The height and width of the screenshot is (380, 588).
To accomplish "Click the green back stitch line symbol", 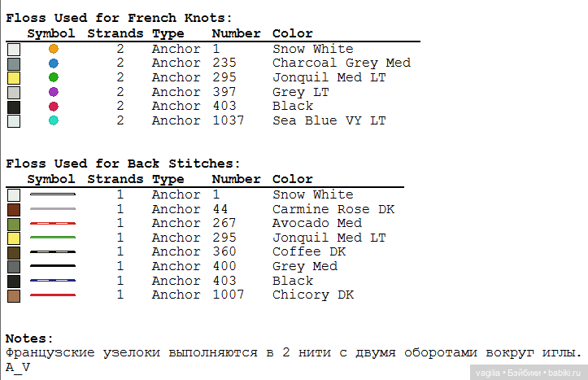I will pos(53,238).
